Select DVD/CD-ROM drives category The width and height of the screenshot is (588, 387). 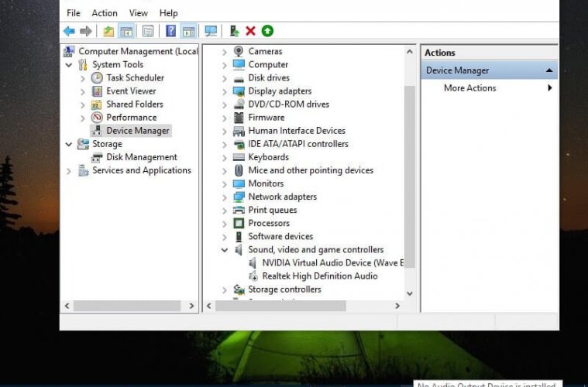click(x=289, y=104)
